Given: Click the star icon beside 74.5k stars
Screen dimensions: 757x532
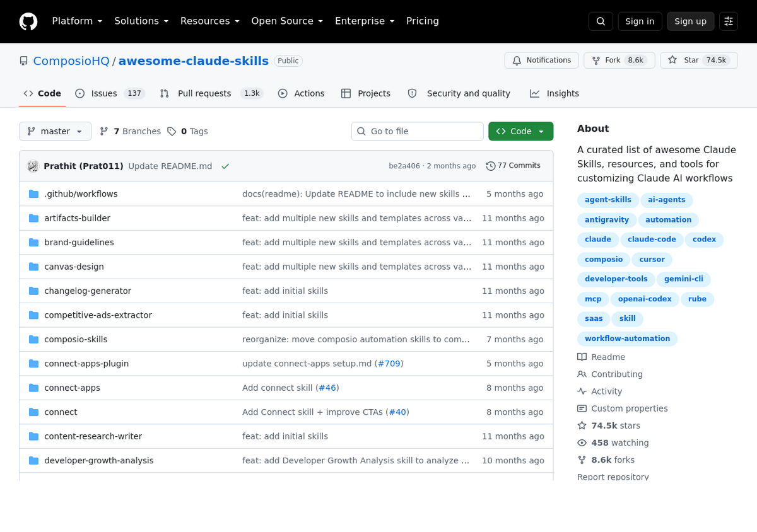Looking at the screenshot, I should pyautogui.click(x=582, y=426).
